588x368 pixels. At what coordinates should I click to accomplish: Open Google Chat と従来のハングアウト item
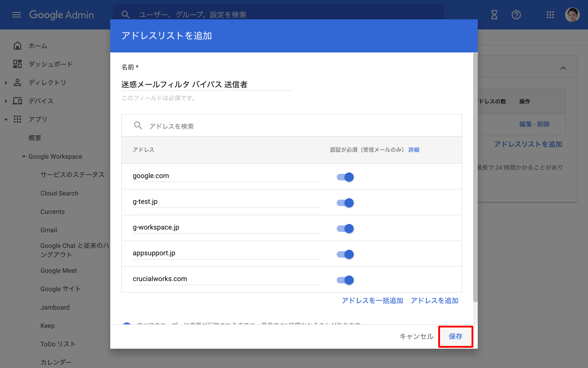(74, 250)
